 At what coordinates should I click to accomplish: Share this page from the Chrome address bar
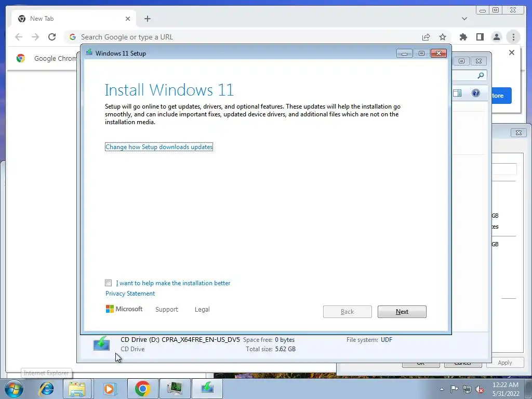click(x=426, y=37)
